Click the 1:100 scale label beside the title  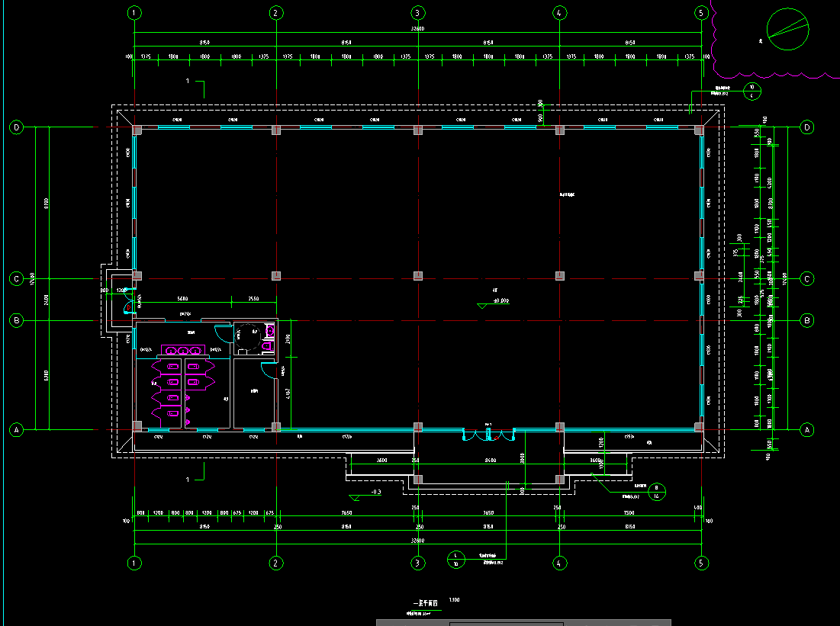[x=455, y=599]
